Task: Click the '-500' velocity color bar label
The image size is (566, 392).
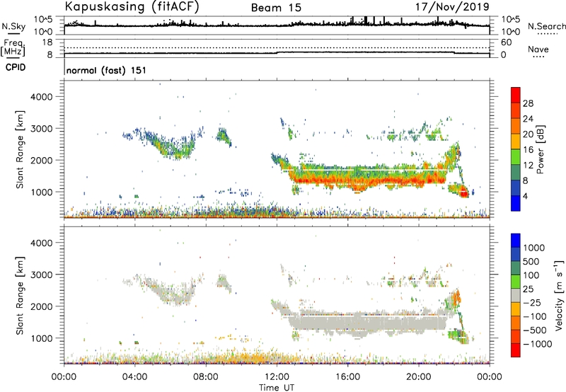Action: 535,330
